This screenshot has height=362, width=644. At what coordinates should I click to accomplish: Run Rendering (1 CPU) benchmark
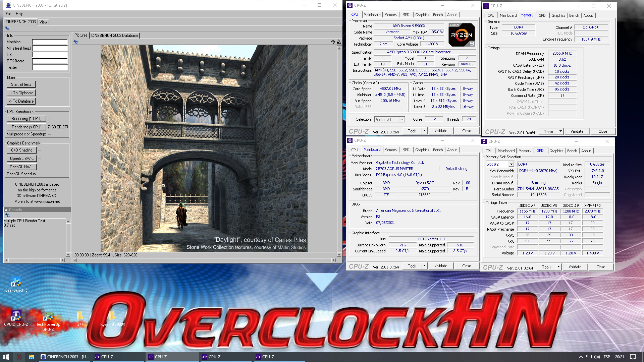coord(26,119)
